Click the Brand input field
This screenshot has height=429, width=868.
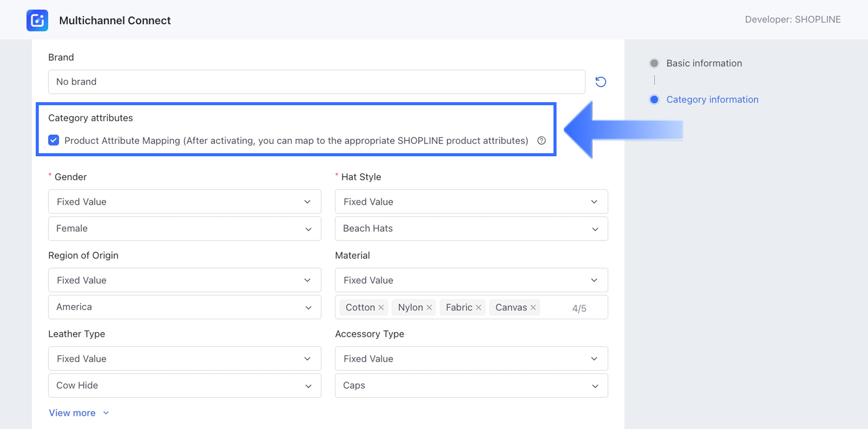pyautogui.click(x=316, y=82)
